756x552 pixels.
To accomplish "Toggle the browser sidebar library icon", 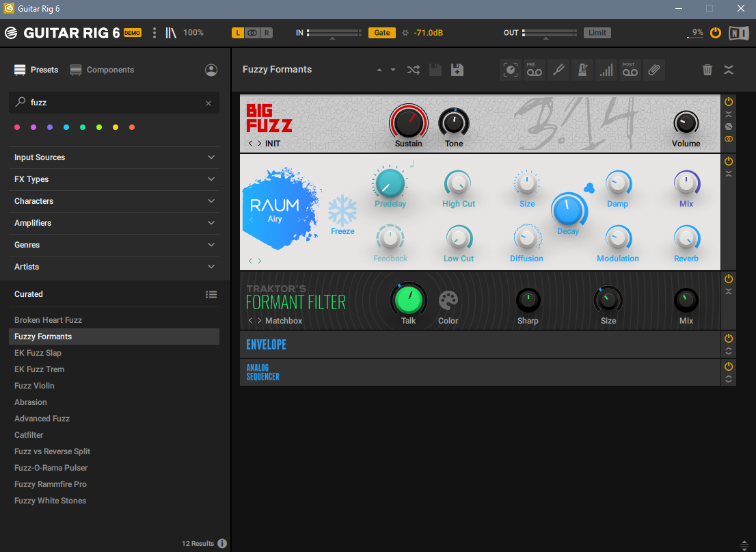I will pos(171,33).
